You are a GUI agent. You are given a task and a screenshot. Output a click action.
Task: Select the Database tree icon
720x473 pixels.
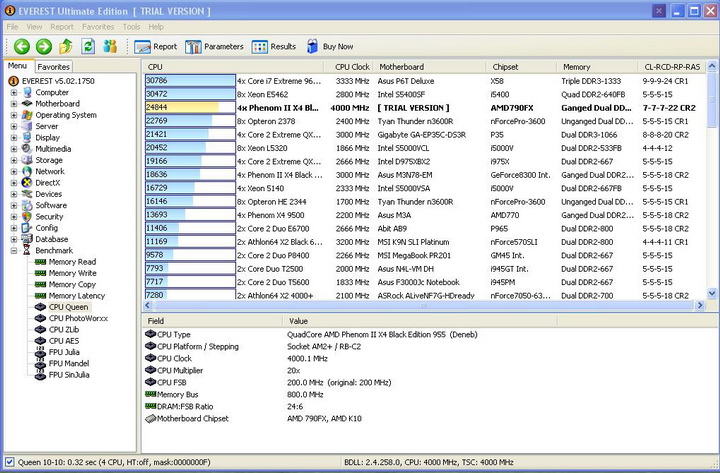pyautogui.click(x=27, y=239)
